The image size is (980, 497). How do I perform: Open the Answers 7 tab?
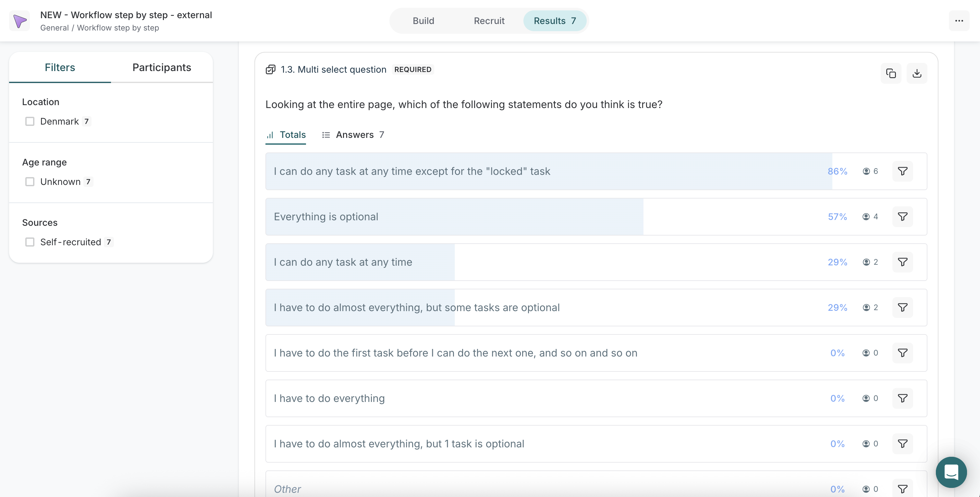tap(353, 135)
